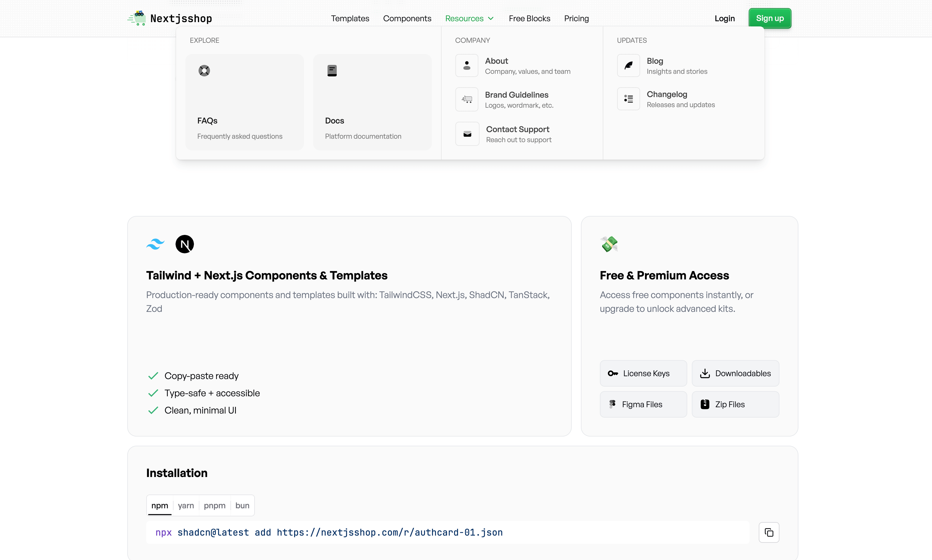Image resolution: width=932 pixels, height=560 pixels.
Task: Click the 'Frequently asked questions' text
Action: point(240,136)
